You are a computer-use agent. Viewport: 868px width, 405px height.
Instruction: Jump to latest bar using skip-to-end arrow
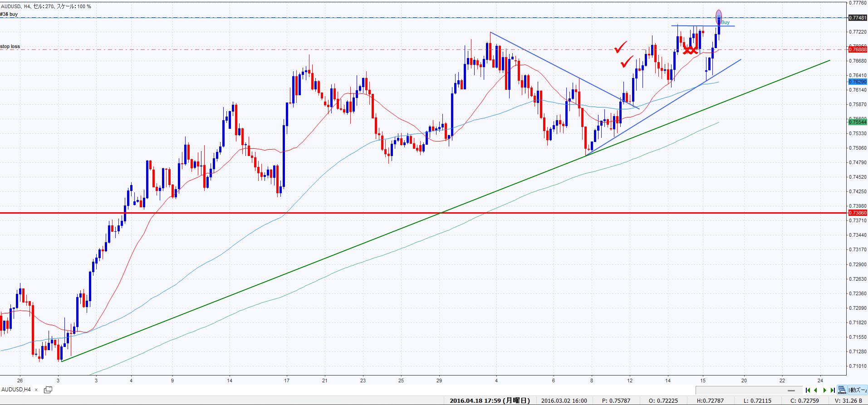(x=833, y=390)
